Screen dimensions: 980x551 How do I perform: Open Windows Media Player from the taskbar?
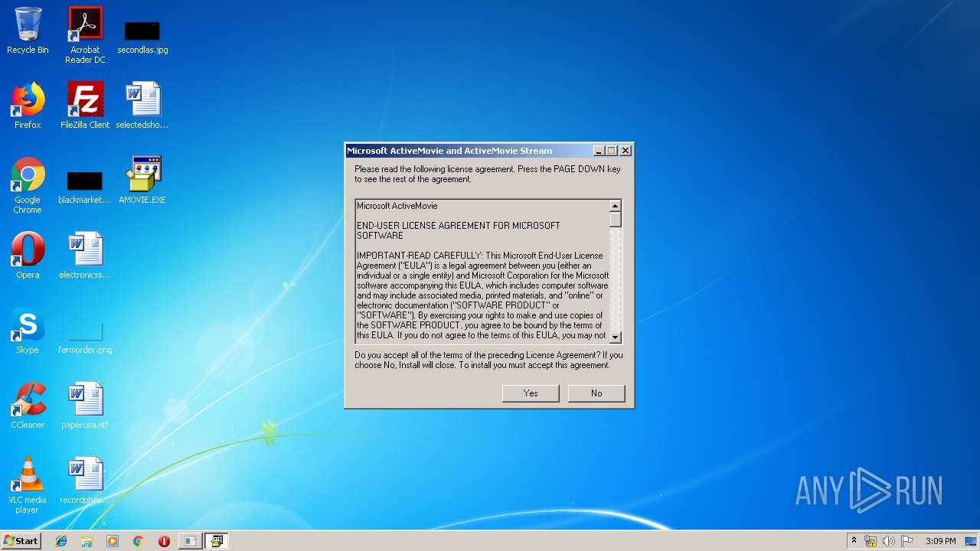coord(113,541)
